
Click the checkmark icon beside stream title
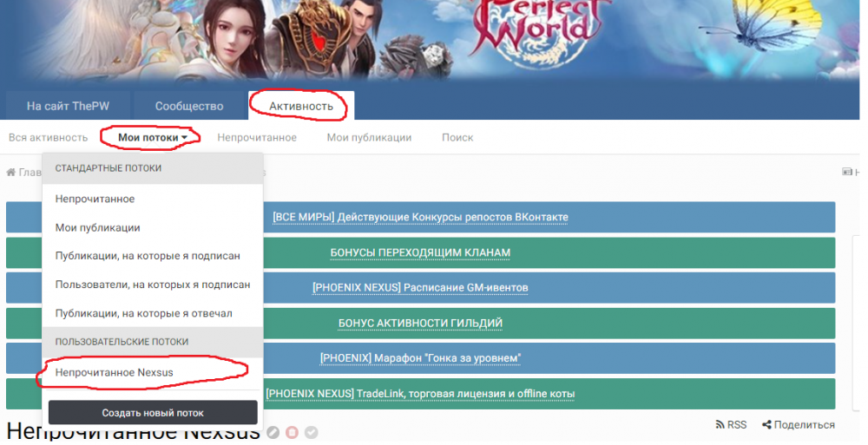pos(312,432)
